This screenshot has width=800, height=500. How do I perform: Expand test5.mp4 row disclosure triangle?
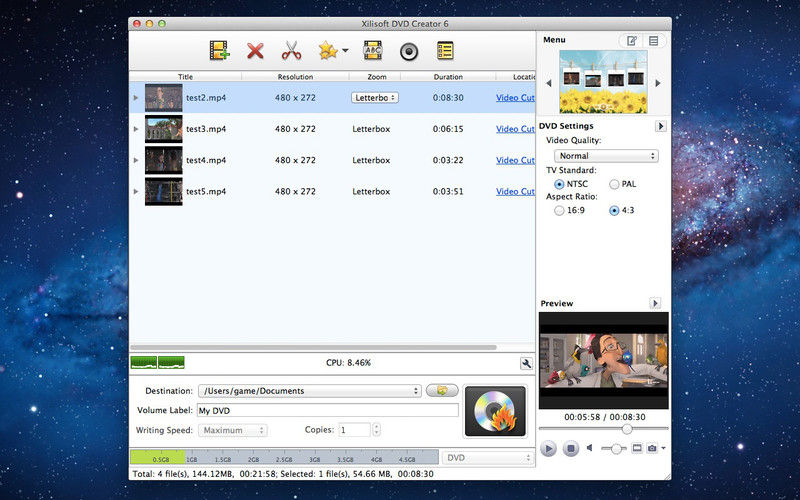tap(136, 191)
